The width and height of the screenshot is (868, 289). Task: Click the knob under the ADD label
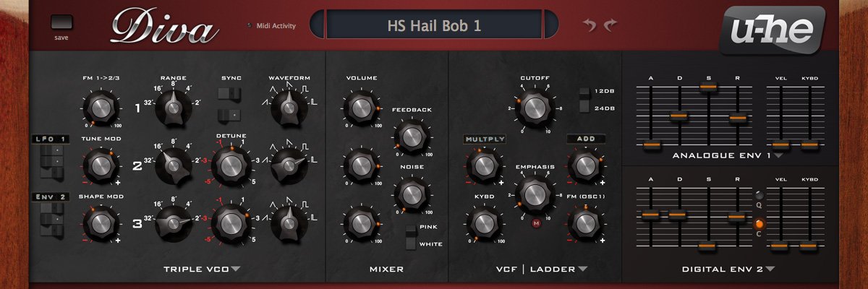(584, 165)
